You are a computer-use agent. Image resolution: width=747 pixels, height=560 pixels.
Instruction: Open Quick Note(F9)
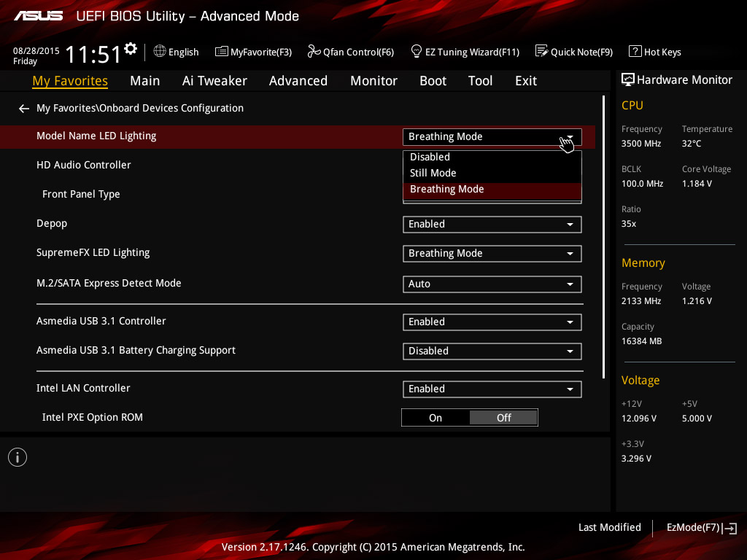click(574, 52)
